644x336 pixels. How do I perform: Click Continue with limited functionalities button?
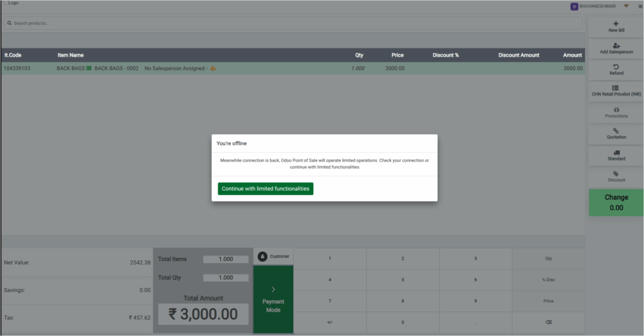pos(265,189)
